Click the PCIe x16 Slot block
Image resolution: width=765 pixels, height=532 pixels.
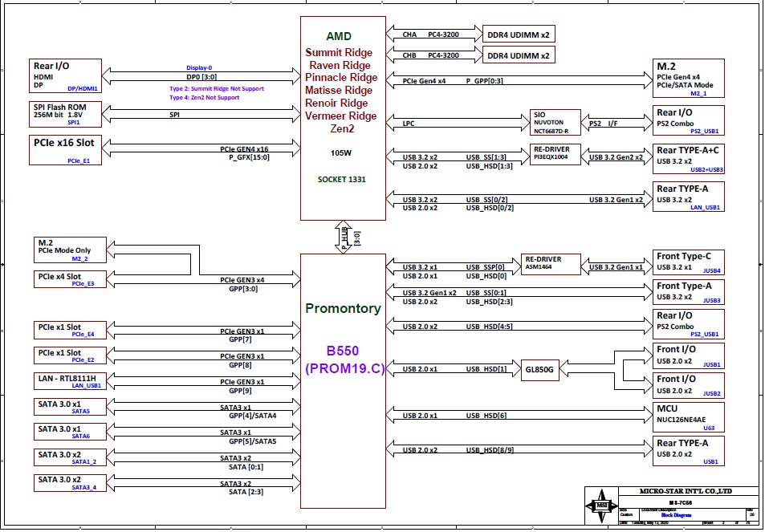66,150
